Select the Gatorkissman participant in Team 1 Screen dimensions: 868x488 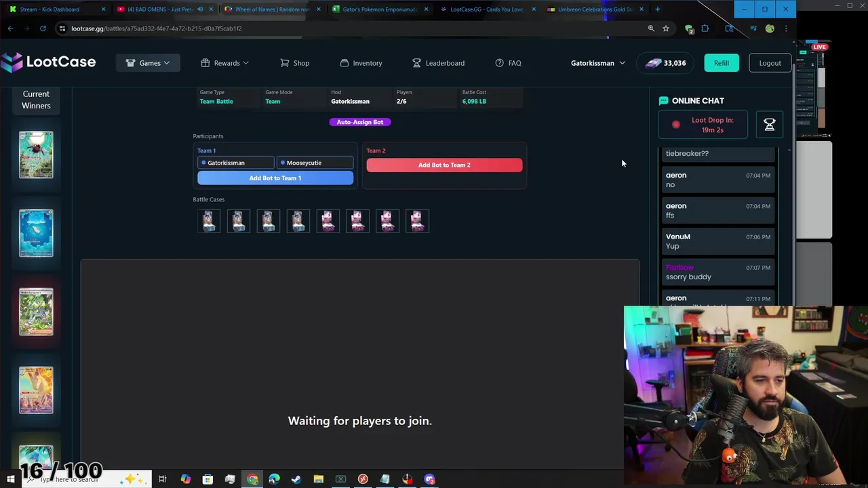235,163
